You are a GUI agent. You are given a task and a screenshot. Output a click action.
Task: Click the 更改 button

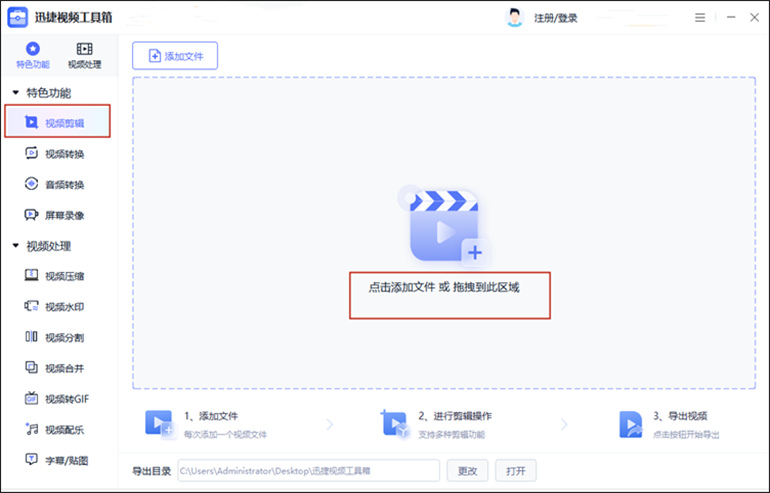[x=467, y=470]
